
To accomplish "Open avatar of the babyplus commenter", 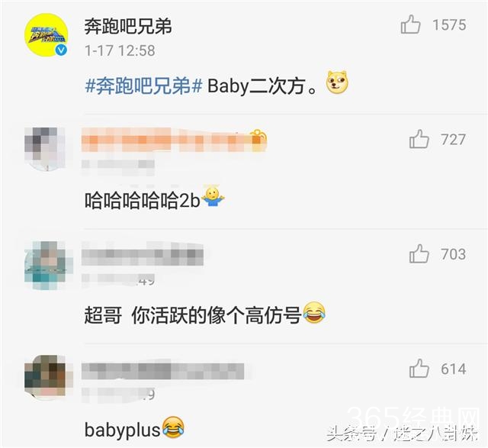I will tap(46, 378).
